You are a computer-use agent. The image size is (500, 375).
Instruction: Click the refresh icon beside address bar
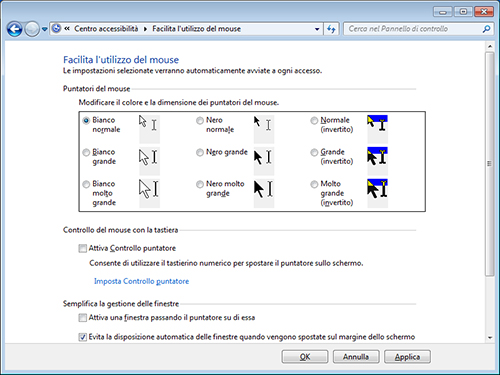coord(331,29)
